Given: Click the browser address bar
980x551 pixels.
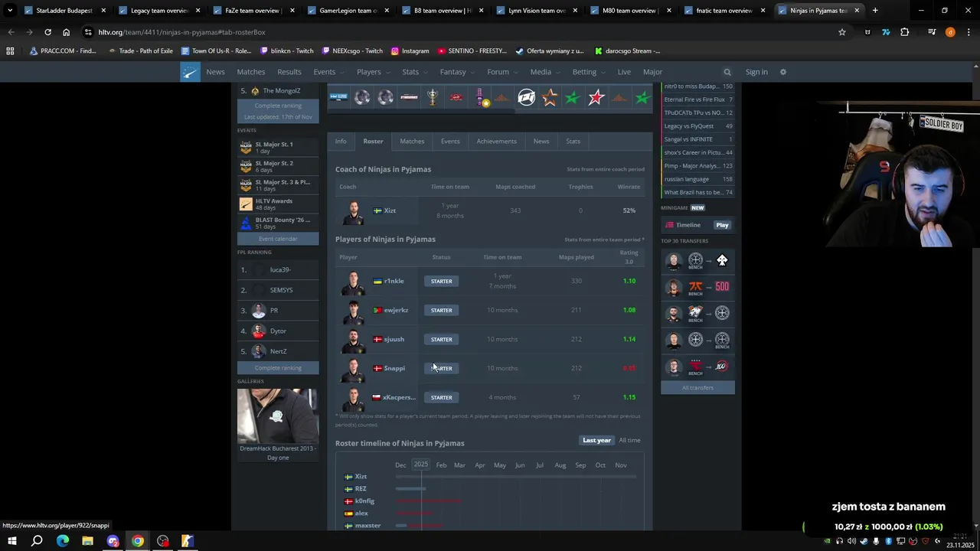Looking at the screenshot, I should click(x=459, y=32).
